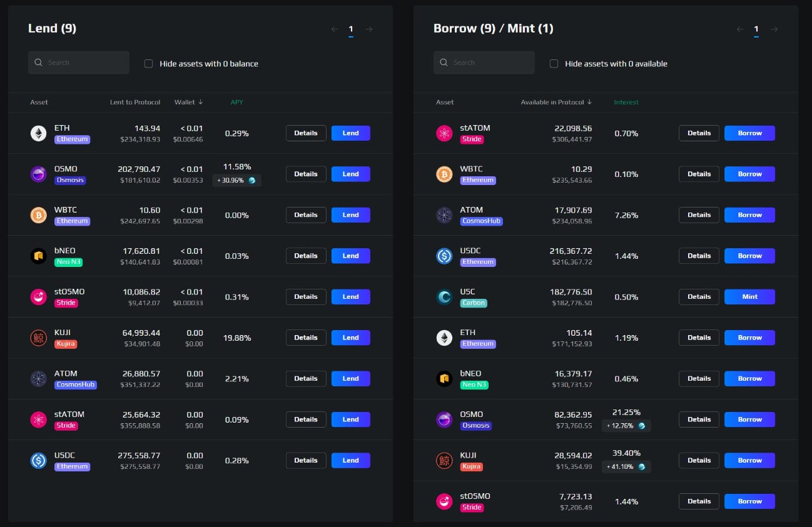This screenshot has width=812, height=527.
Task: Sort Borrow table by Interest header
Action: (626, 102)
